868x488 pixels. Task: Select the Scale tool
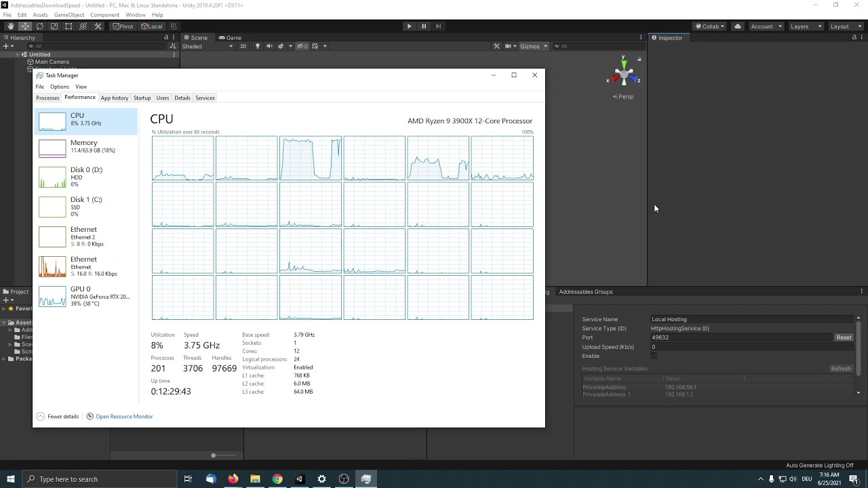tap(54, 26)
